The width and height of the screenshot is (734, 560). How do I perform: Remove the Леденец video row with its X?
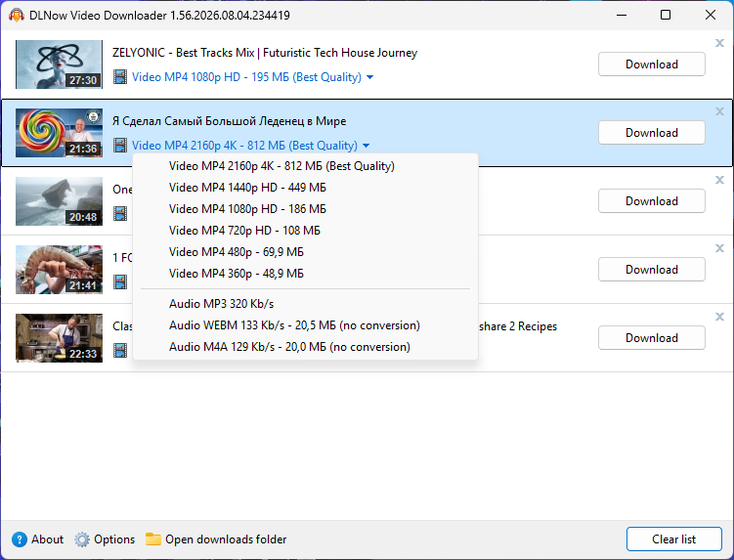(x=719, y=111)
